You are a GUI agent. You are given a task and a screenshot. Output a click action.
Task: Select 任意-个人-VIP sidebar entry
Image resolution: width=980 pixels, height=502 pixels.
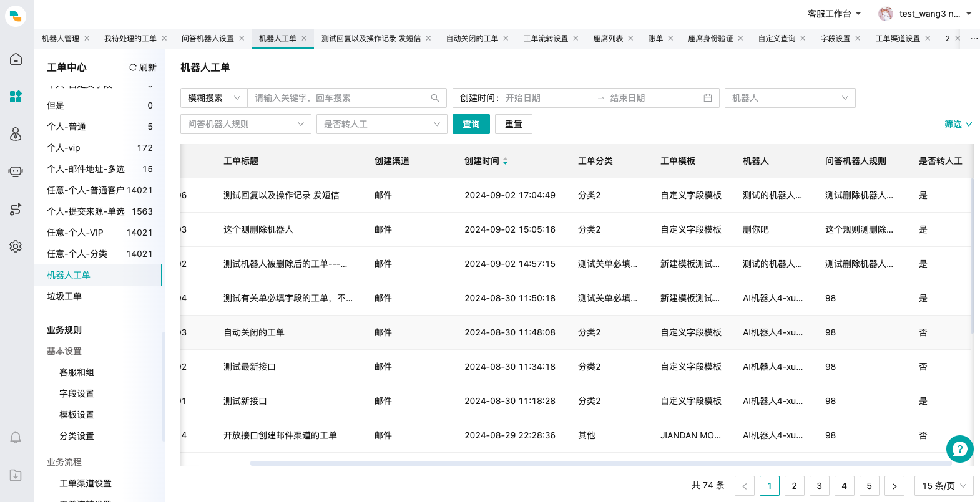tap(100, 233)
